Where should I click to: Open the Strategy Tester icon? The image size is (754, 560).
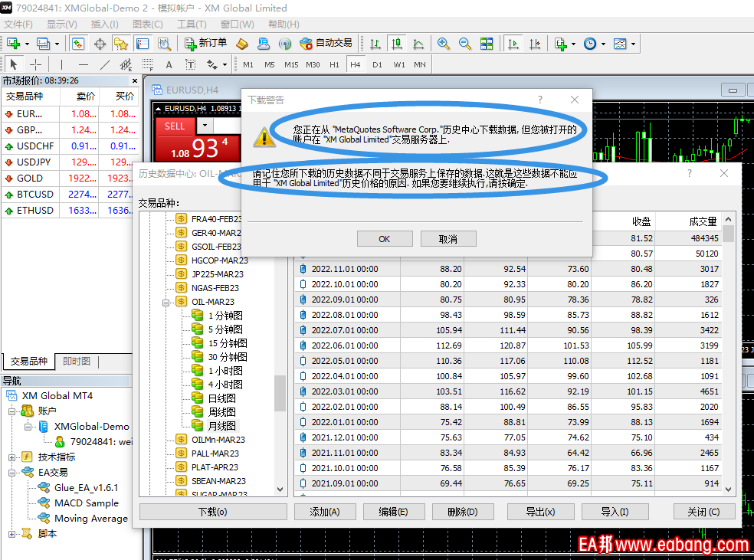(164, 44)
